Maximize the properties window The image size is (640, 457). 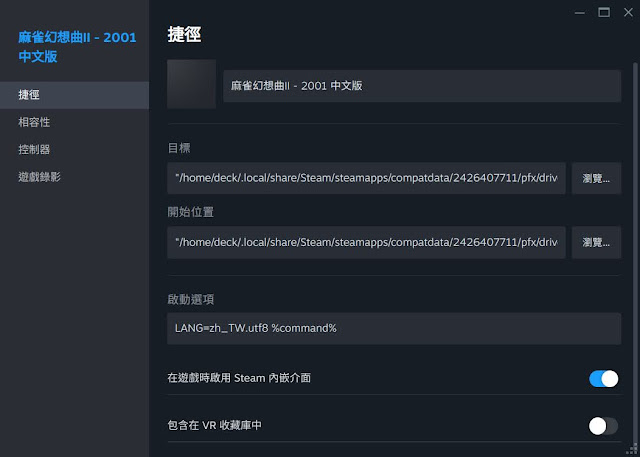click(604, 13)
